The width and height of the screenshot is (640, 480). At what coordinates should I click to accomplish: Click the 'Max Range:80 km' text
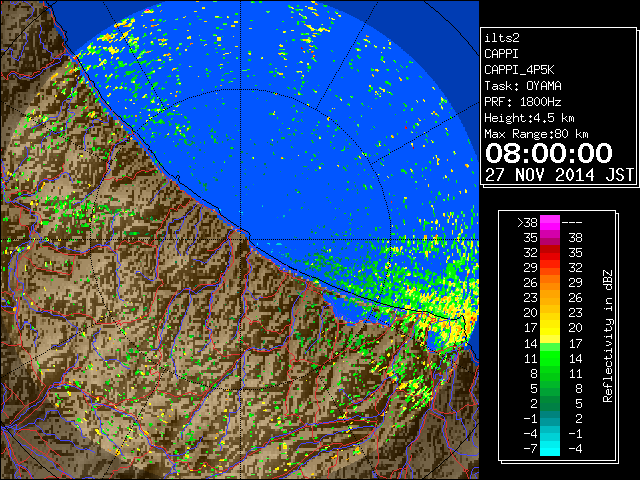(536, 134)
